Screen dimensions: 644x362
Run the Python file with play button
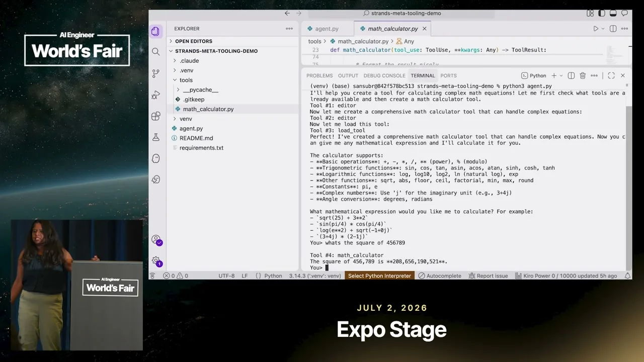(596, 29)
